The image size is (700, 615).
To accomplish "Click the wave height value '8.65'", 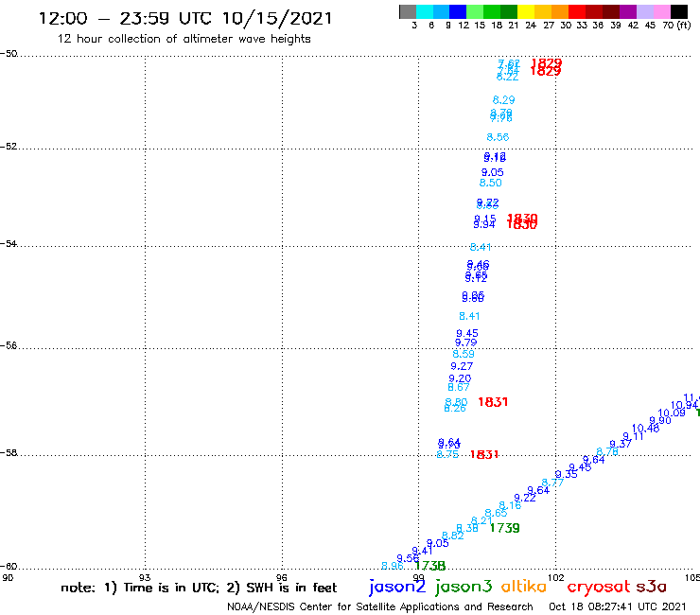I will [496, 513].
